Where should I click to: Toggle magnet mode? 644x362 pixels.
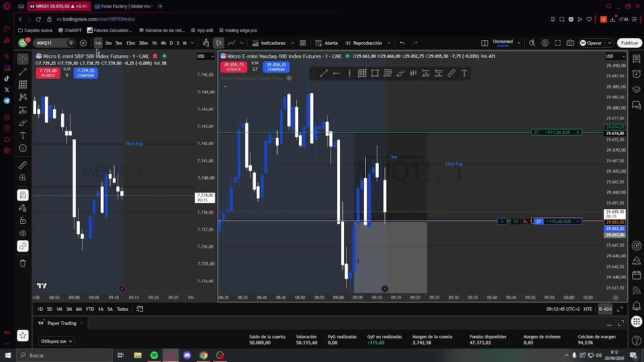pyautogui.click(x=23, y=195)
